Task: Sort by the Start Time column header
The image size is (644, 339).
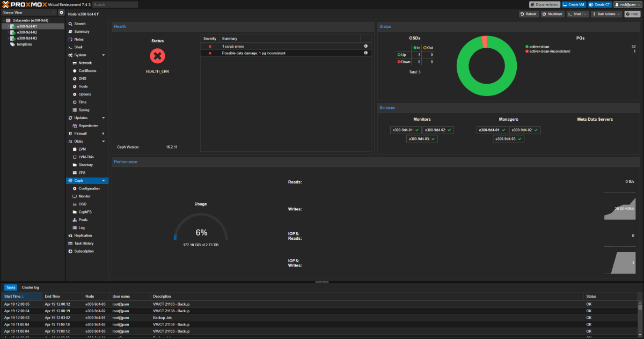Action: point(21,296)
